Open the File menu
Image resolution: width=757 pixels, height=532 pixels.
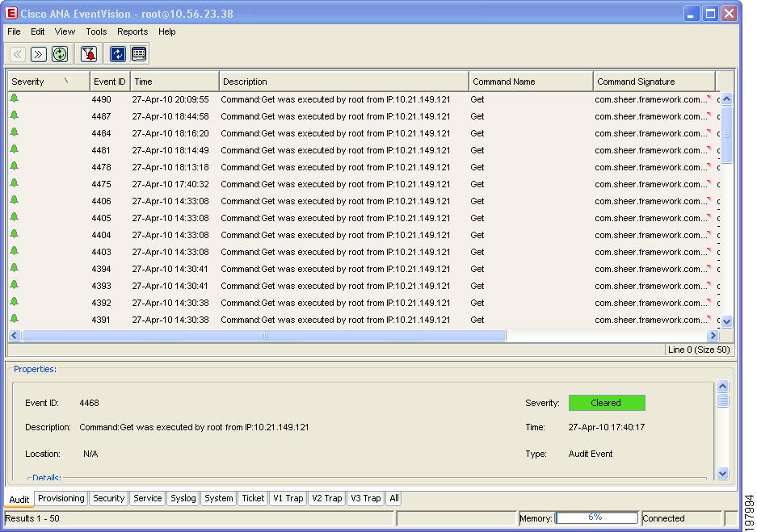coord(14,31)
